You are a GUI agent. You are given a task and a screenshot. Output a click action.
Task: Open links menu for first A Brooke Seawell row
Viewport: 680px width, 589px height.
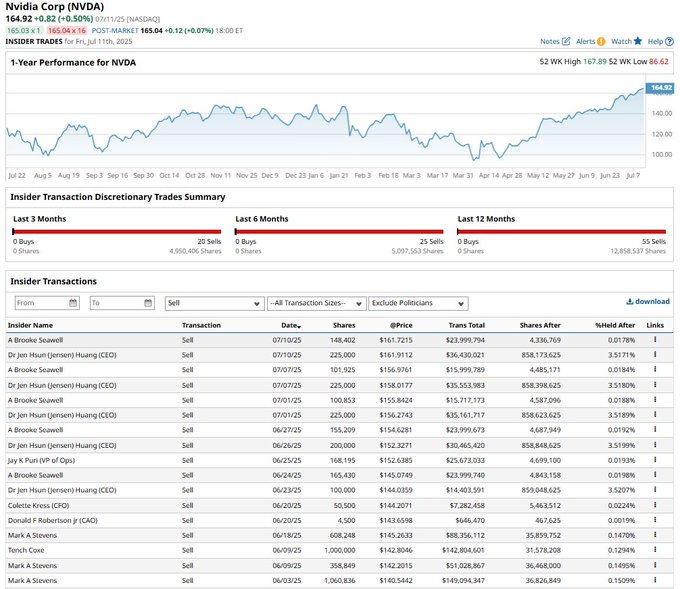(x=655, y=340)
